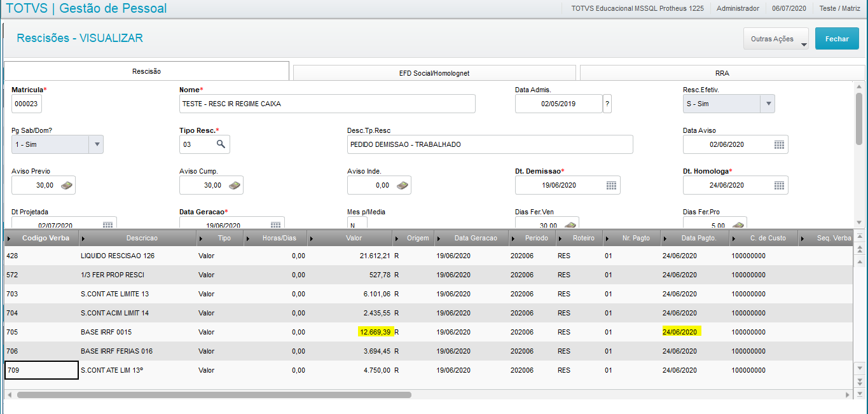The height and width of the screenshot is (414, 868).
Task: Click arrow icon on Codigo Verba header
Action: point(9,238)
